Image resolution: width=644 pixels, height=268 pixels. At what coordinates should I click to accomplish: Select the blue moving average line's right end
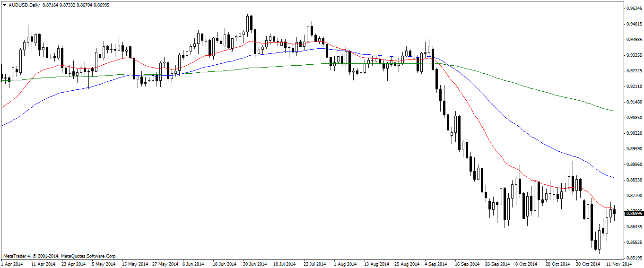coord(613,178)
